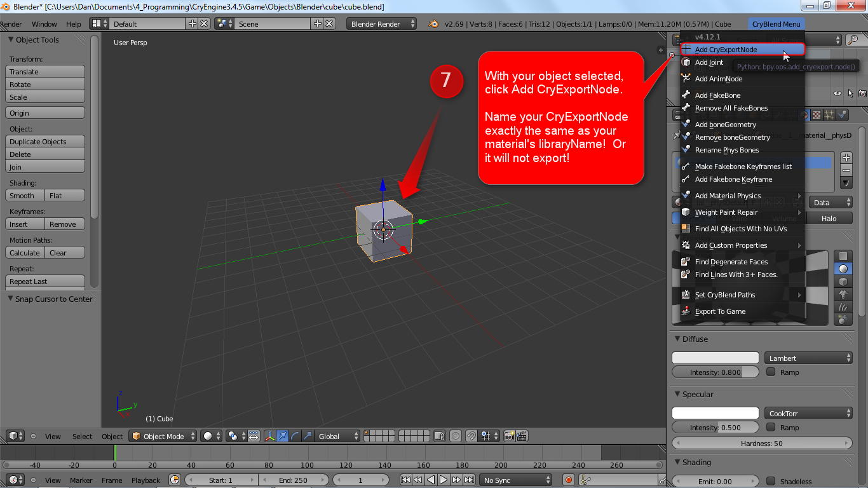The height and width of the screenshot is (488, 868).
Task: Enable Shadeless checkbox
Action: [x=771, y=481]
